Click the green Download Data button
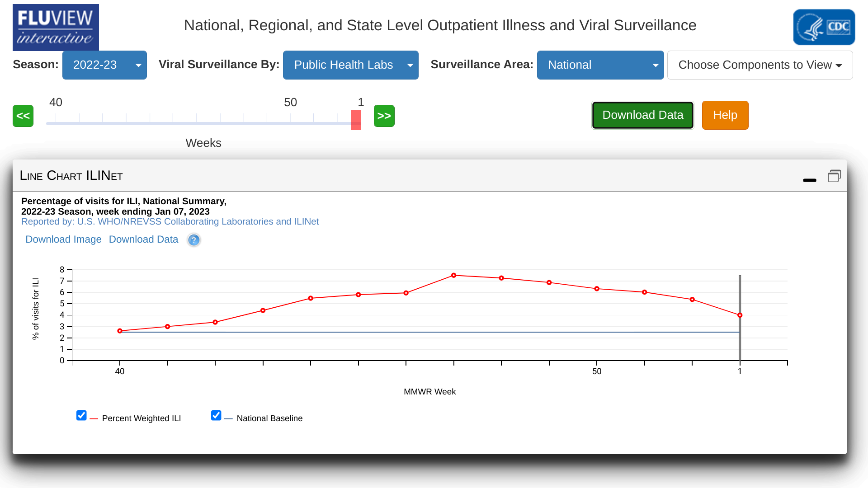This screenshot has height=488, width=868. click(642, 115)
